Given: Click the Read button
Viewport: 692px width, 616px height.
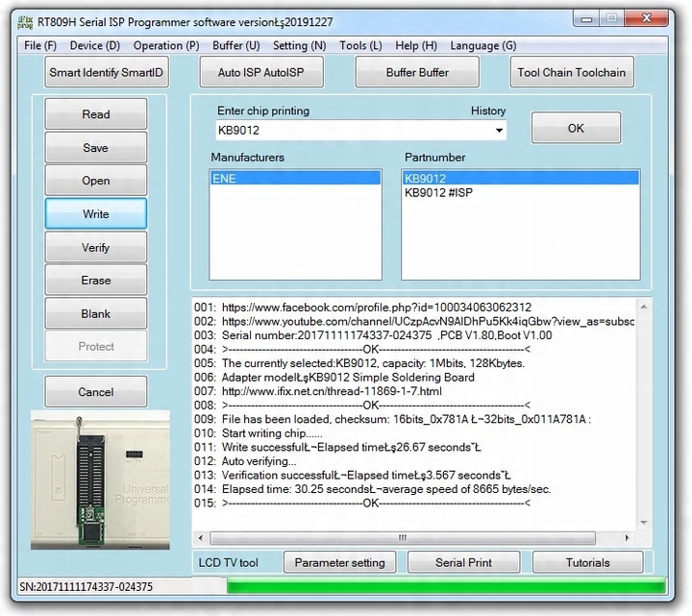Looking at the screenshot, I should point(96,113).
